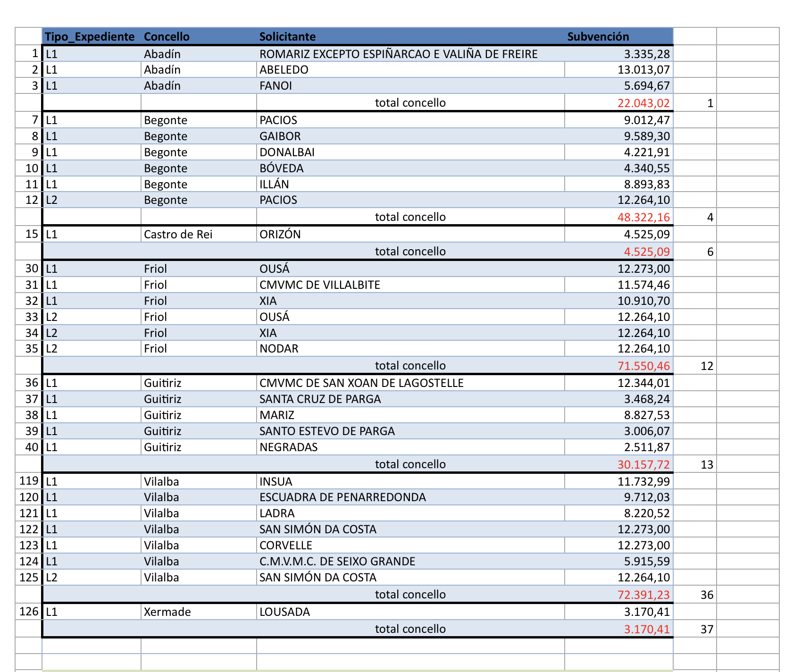Select the Castro de Rei concello cell

pos(199,235)
